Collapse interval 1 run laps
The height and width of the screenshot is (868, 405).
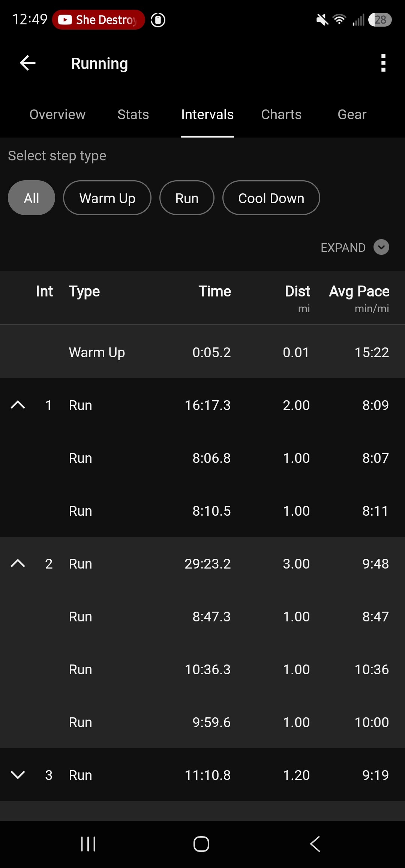click(x=18, y=405)
